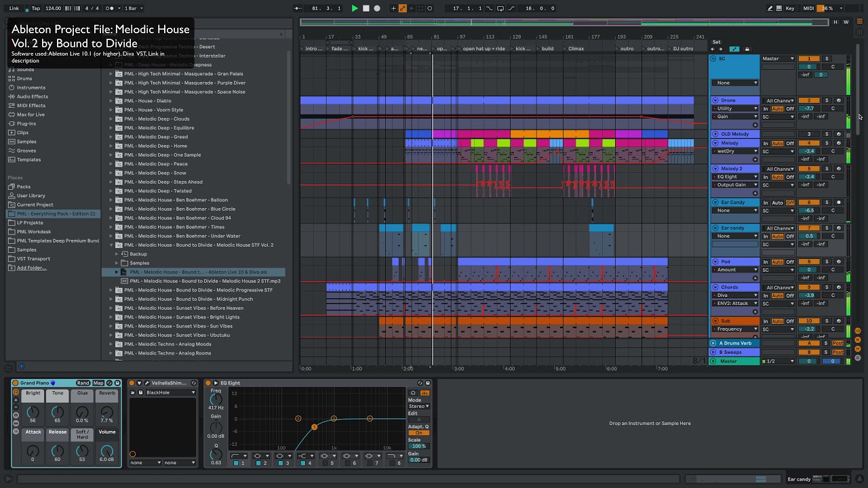Toggle the Follow playback arrow icon
Image resolution: width=868 pixels, height=488 pixels.
[x=298, y=8]
